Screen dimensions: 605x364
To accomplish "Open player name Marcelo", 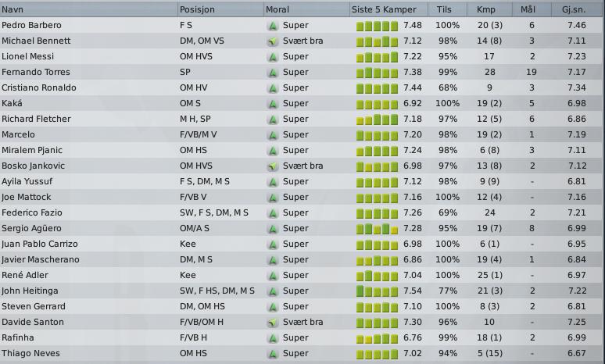I will (18, 134).
